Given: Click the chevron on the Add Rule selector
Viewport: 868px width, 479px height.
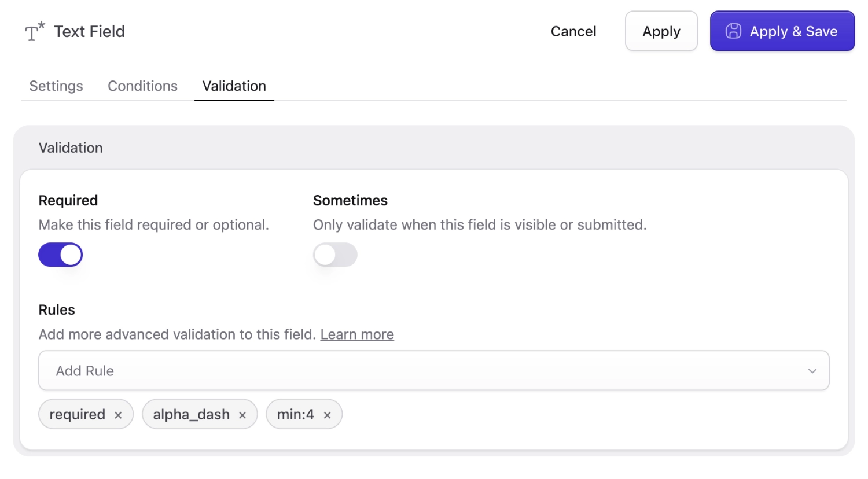Looking at the screenshot, I should [x=812, y=370].
